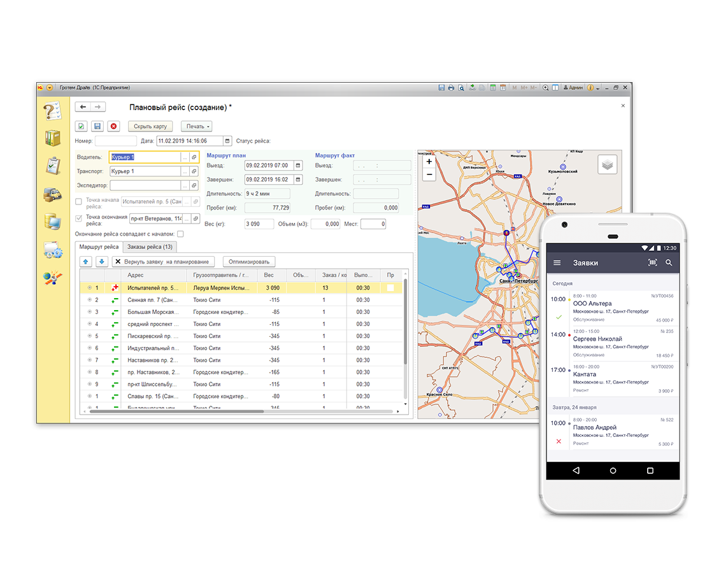The width and height of the screenshot is (728, 570).
Task: Tap the Android back button
Action: point(576,471)
